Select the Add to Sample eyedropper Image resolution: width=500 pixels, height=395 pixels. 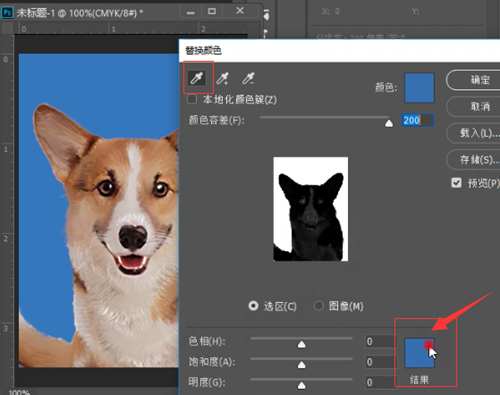223,78
